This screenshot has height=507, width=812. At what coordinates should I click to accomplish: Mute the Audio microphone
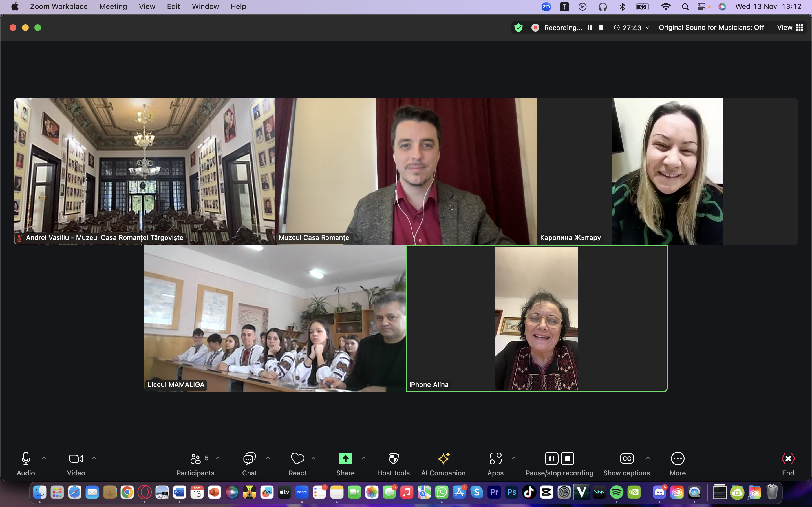pyautogui.click(x=26, y=458)
